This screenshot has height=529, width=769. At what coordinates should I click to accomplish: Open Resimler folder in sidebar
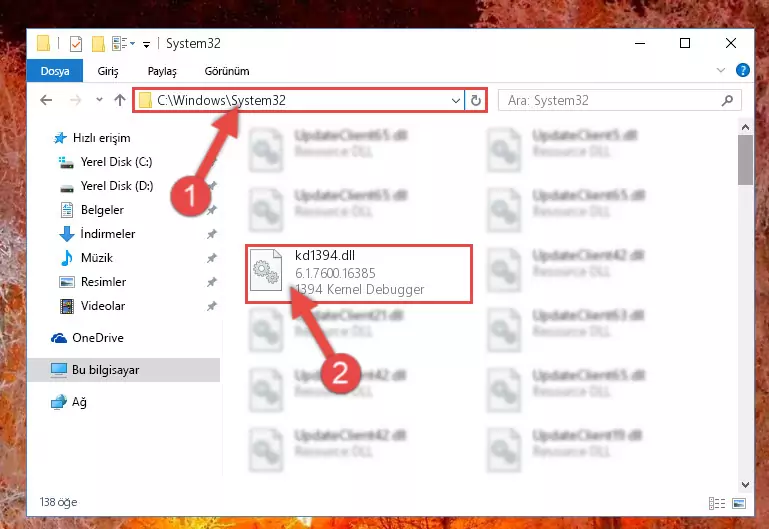point(92,282)
